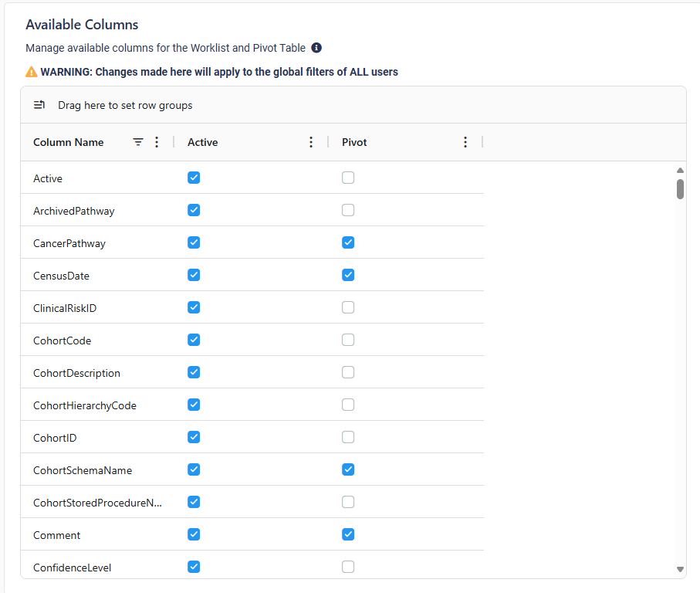Click the info icon beside Pivot Table description
Image resolution: width=700 pixels, height=593 pixels.
316,48
